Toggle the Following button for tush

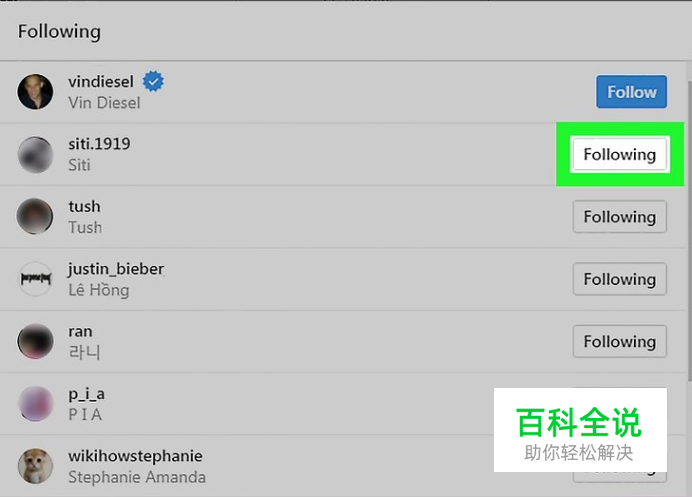(x=619, y=217)
